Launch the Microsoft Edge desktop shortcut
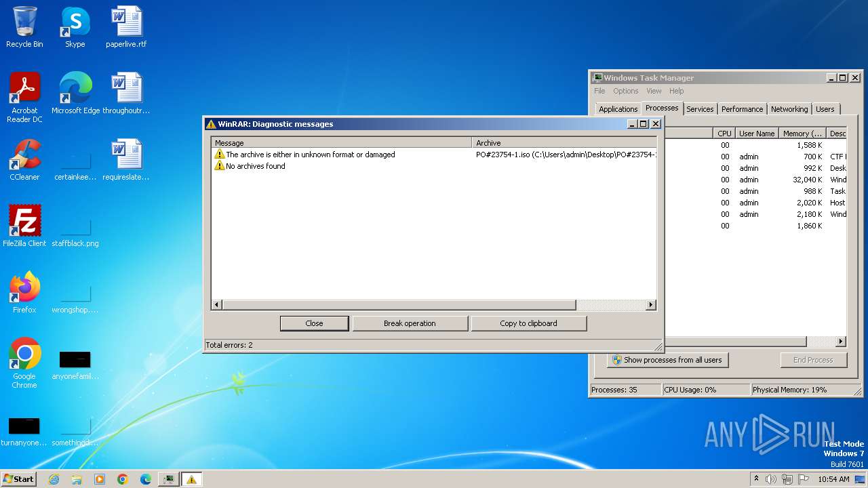Screen dimensions: 868x488 75,94
